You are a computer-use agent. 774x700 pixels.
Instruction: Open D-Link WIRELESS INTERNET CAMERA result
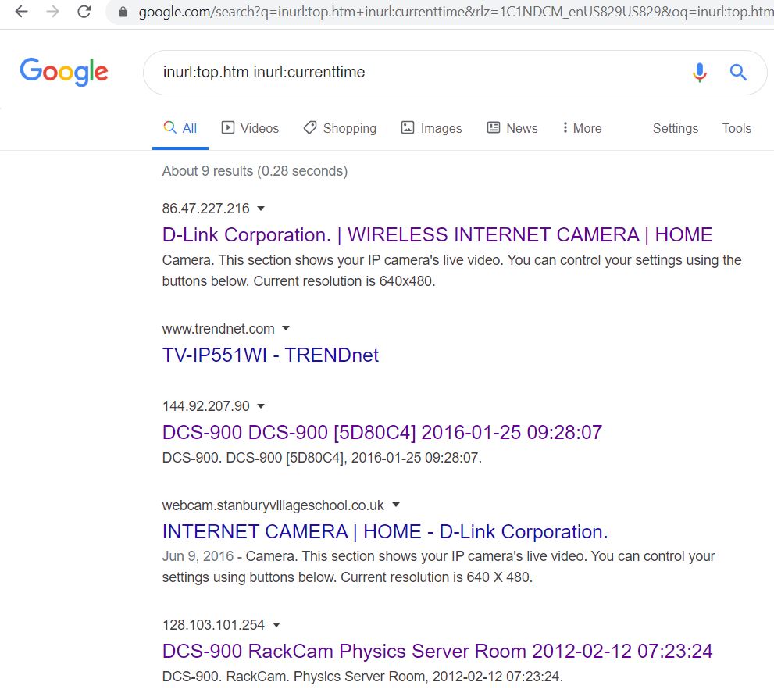pos(437,234)
